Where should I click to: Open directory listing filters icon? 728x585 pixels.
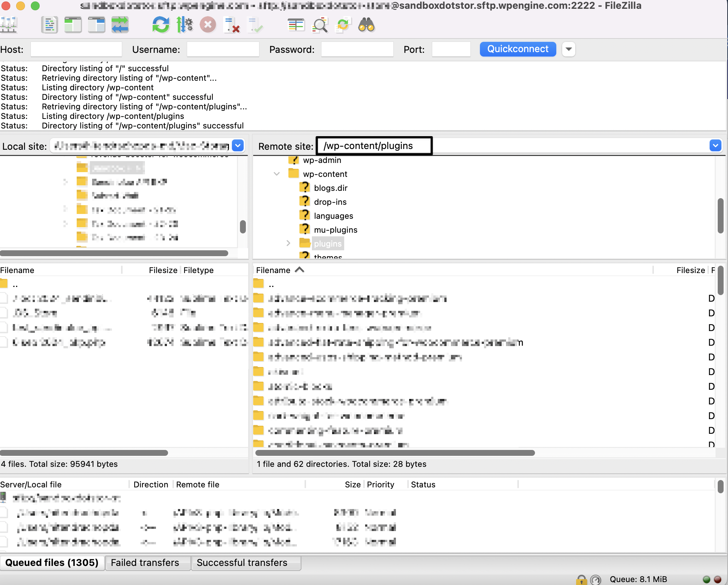(296, 25)
